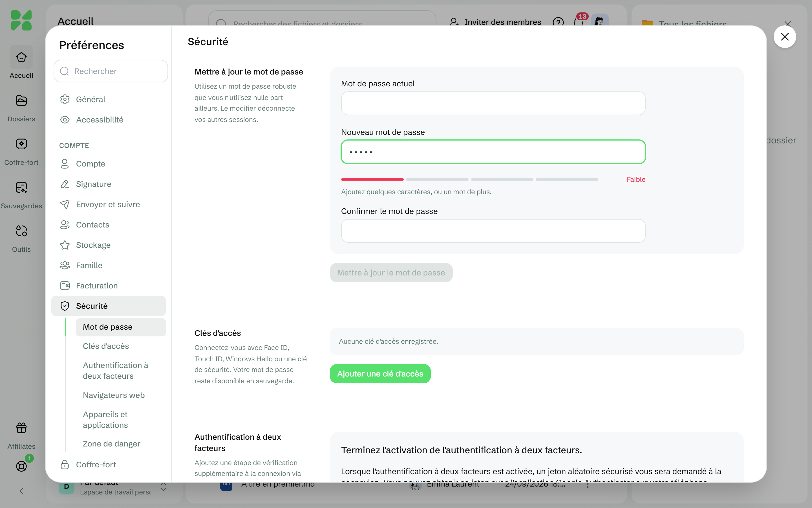Open Contacts settings
Image resolution: width=812 pixels, height=508 pixels.
tap(108, 225)
